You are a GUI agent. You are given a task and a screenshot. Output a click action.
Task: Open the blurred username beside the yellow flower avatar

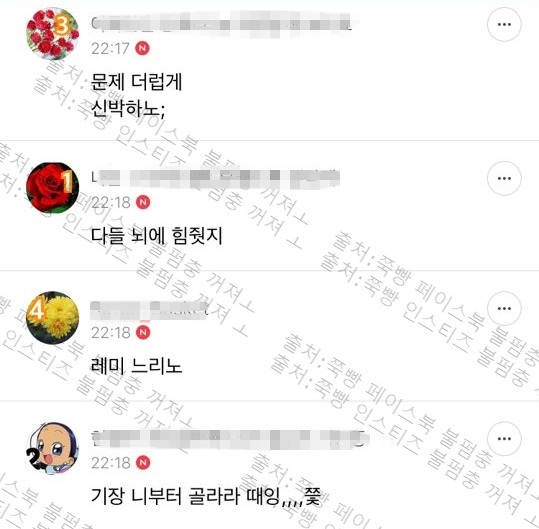149,309
